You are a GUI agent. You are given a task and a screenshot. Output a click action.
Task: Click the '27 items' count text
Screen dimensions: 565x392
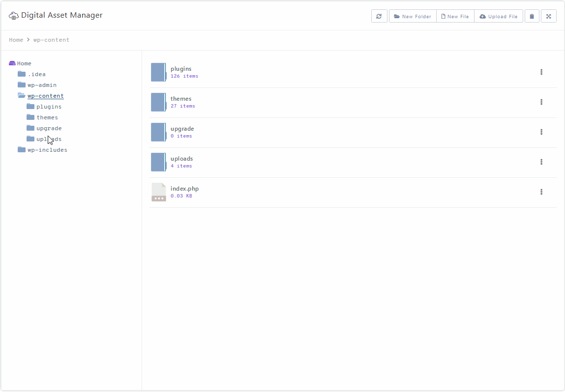(183, 106)
